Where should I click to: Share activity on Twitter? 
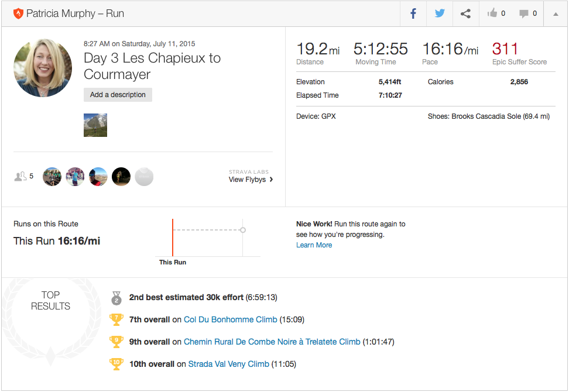[x=440, y=13]
